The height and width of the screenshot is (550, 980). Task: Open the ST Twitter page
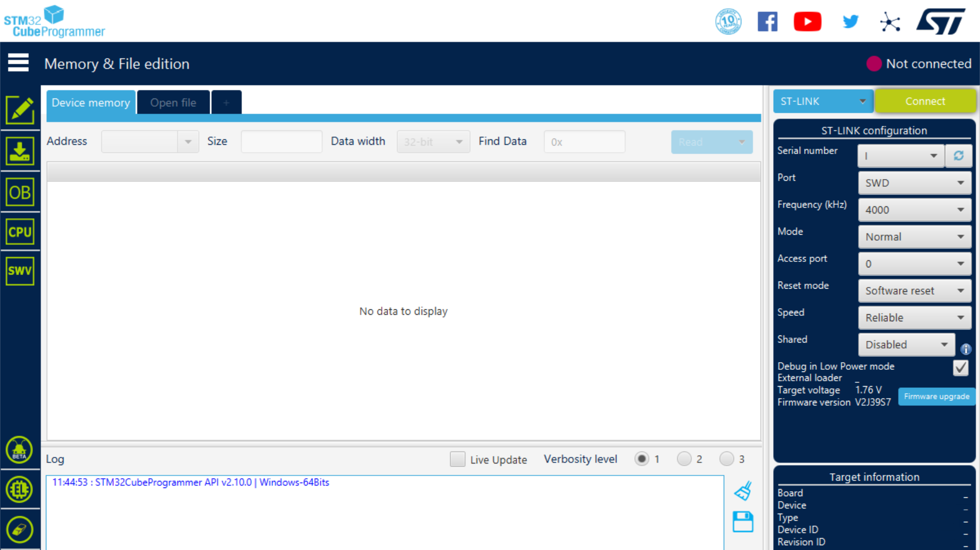point(850,22)
